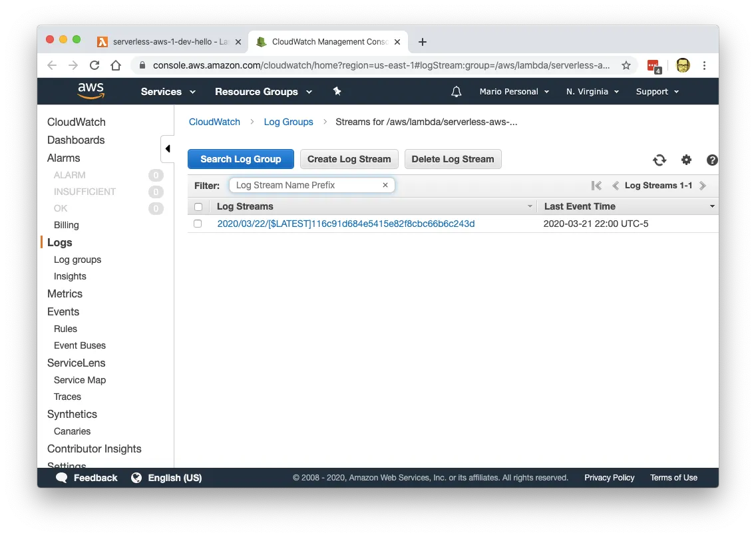
Task: Open the 2020/03/22 [$LATEST] log stream
Action: [345, 224]
